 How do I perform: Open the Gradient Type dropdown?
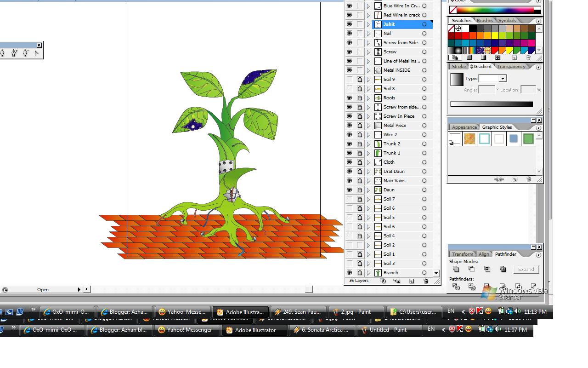[503, 79]
